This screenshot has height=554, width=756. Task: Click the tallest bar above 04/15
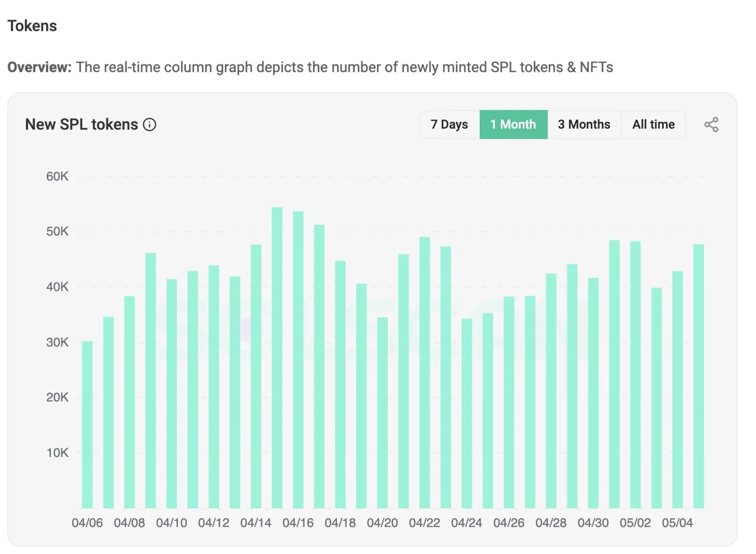pos(277,358)
